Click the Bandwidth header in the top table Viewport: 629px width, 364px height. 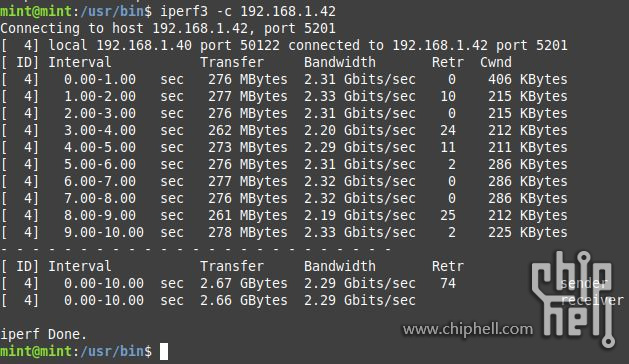[340, 62]
